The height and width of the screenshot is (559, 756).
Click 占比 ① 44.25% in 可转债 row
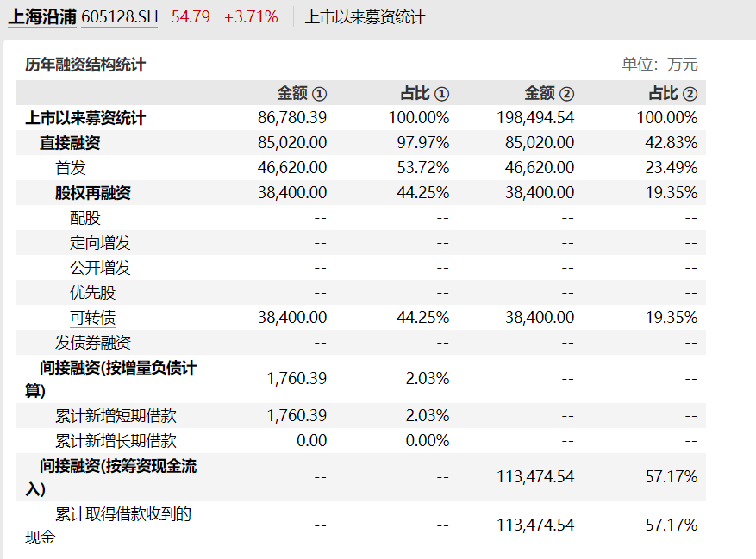point(423,318)
